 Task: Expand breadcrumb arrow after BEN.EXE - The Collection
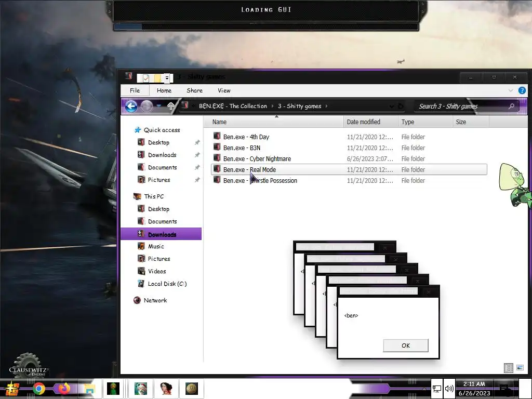point(272,106)
